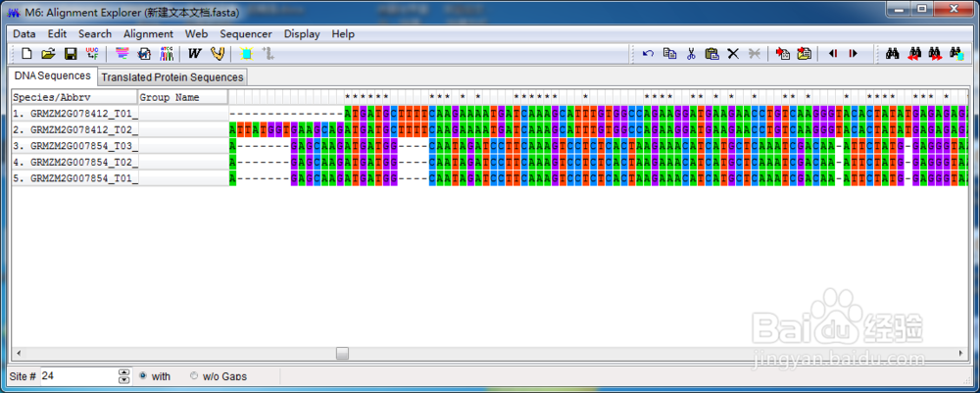Image resolution: width=980 pixels, height=393 pixels.
Task: Delete the selection with the black X icon
Action: click(x=733, y=54)
